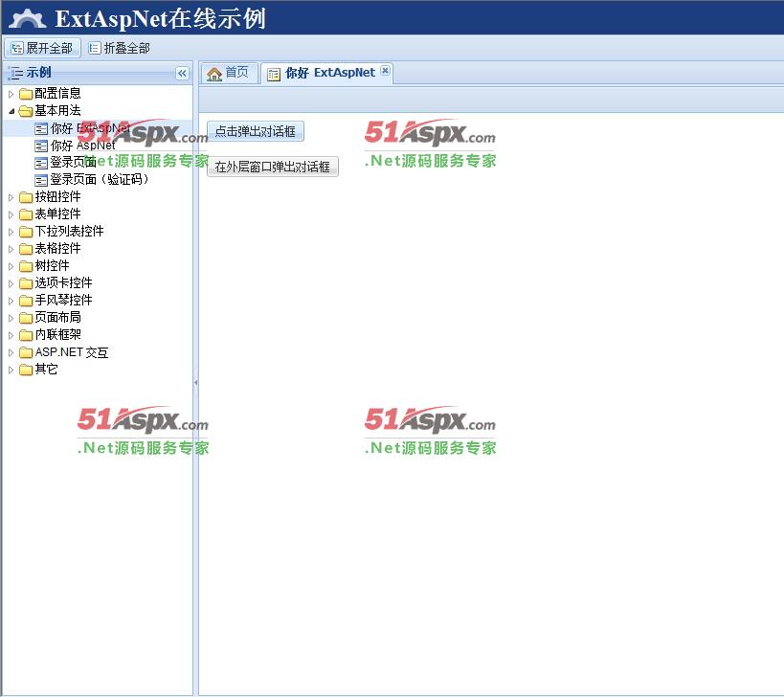Click the 点击弹出对话框 button
This screenshot has height=697, width=784.
[255, 131]
